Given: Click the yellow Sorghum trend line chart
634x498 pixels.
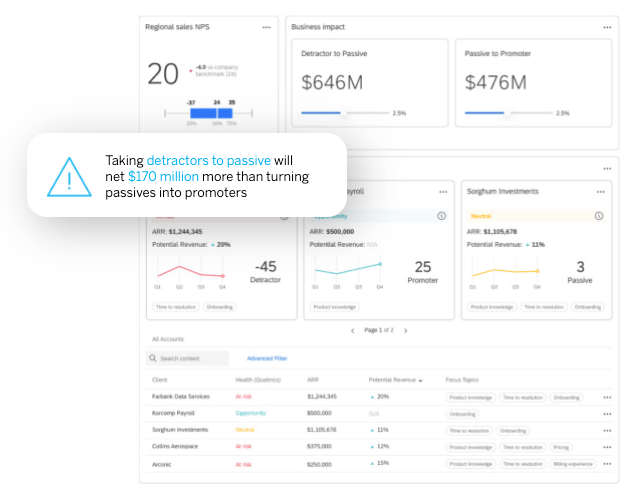Looking at the screenshot, I should click(505, 272).
